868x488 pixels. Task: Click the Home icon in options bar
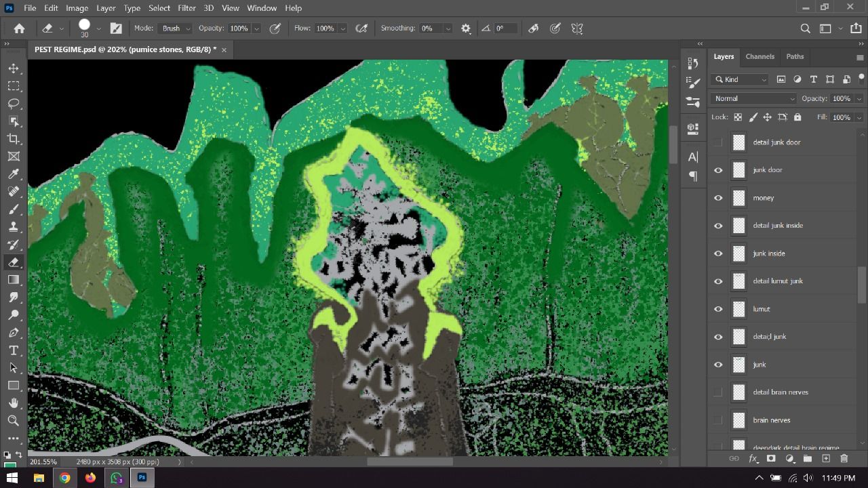pyautogui.click(x=19, y=28)
